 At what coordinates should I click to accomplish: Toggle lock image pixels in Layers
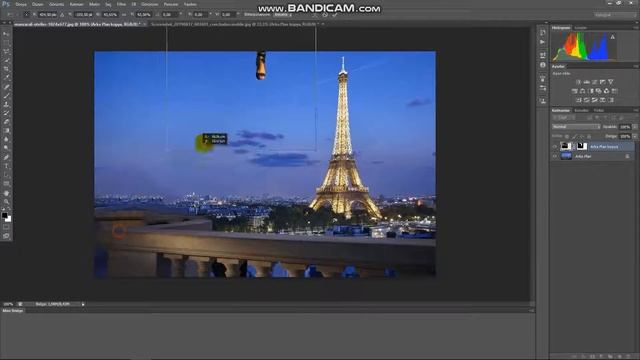574,136
